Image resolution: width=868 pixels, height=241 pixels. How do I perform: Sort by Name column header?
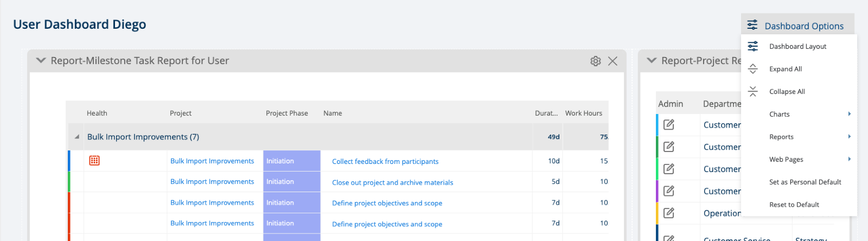(x=333, y=113)
